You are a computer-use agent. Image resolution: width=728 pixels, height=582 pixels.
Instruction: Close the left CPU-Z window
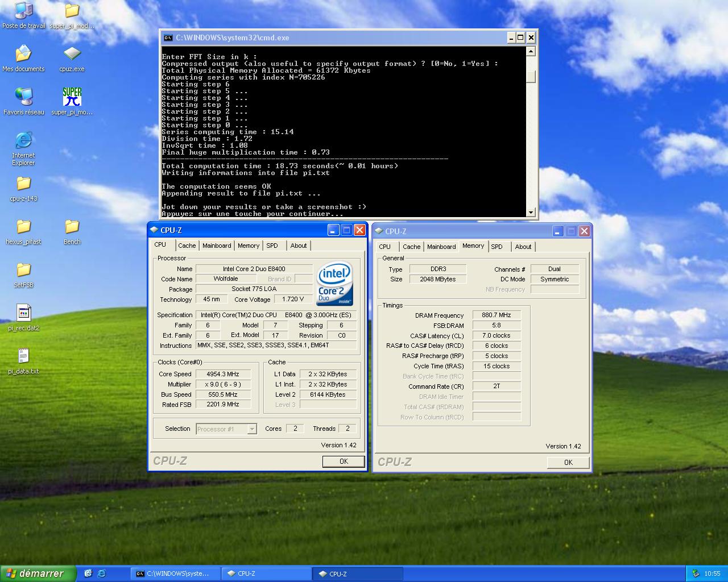tap(359, 230)
